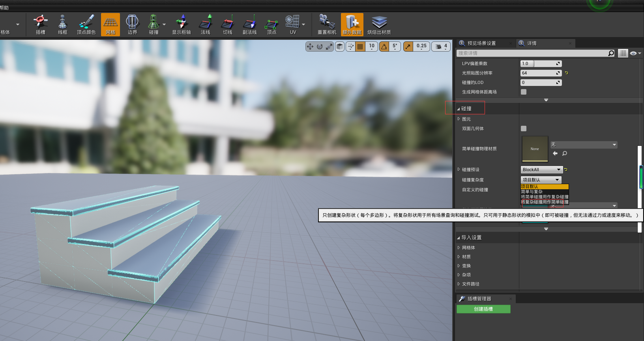This screenshot has width=644, height=341.
Task: Show 切线 tangents
Action: point(228,24)
